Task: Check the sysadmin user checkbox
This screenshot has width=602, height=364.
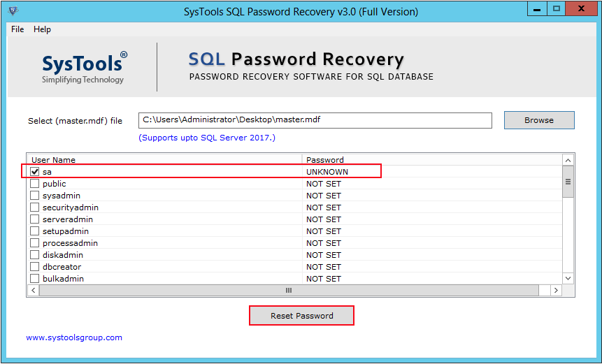Action: 34,196
